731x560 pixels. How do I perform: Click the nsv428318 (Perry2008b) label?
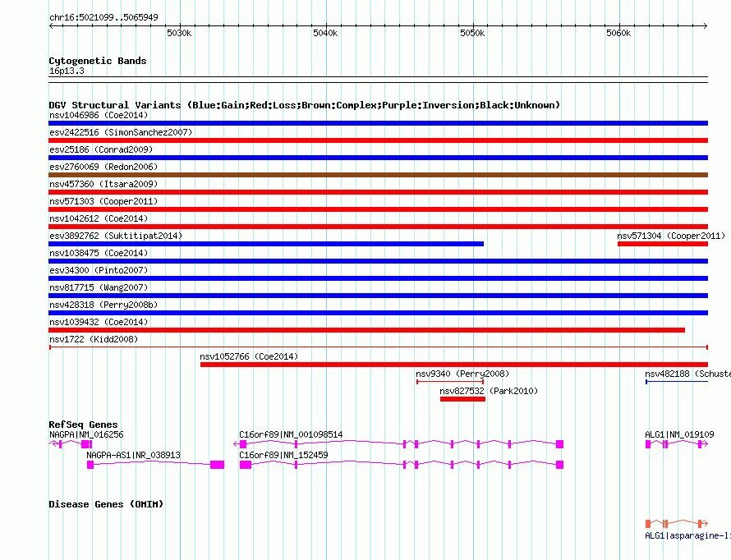click(103, 305)
